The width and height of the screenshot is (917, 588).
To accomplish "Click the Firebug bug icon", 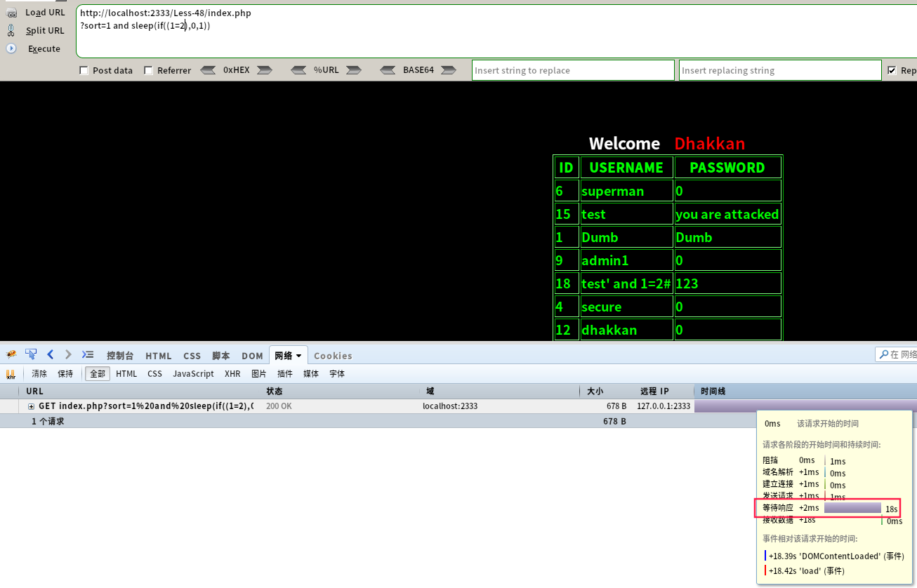I will click(11, 354).
